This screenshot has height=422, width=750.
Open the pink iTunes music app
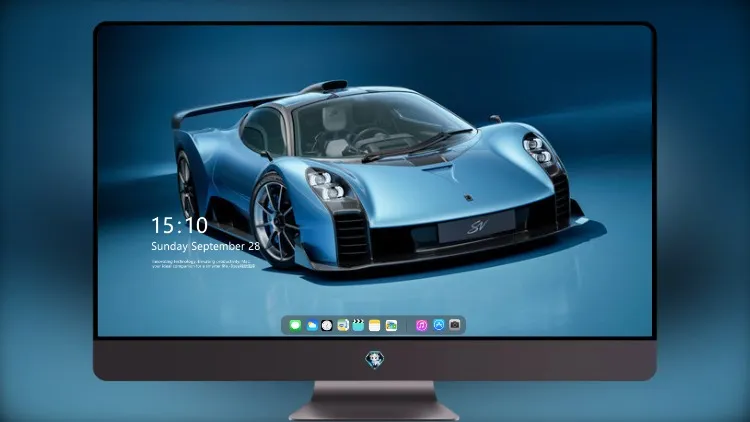(x=421, y=325)
